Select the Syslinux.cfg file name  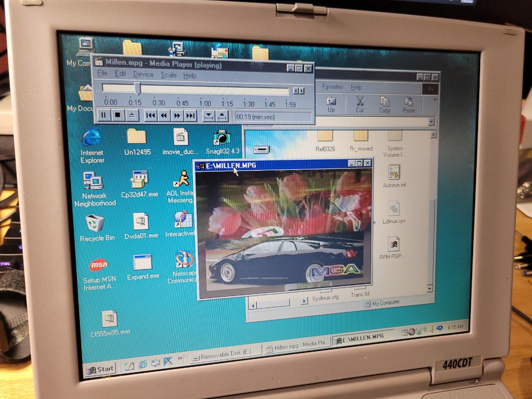click(325, 298)
